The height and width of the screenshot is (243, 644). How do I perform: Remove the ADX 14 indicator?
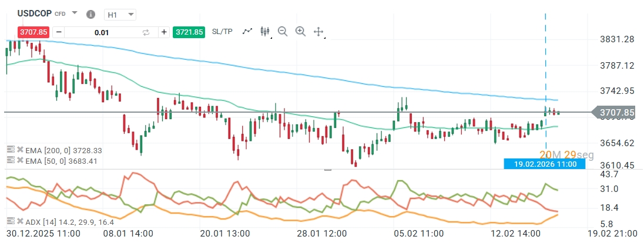point(19,222)
